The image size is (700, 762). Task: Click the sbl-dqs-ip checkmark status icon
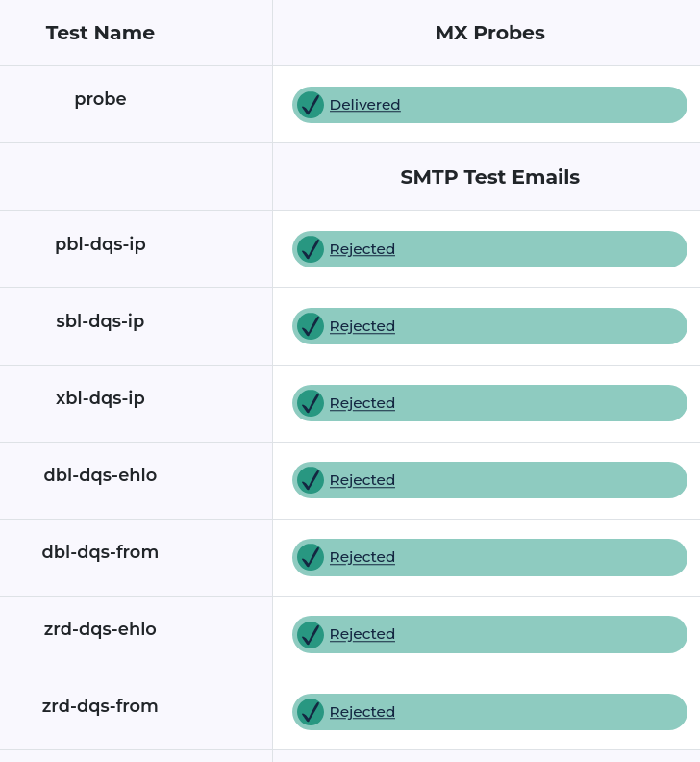310,326
